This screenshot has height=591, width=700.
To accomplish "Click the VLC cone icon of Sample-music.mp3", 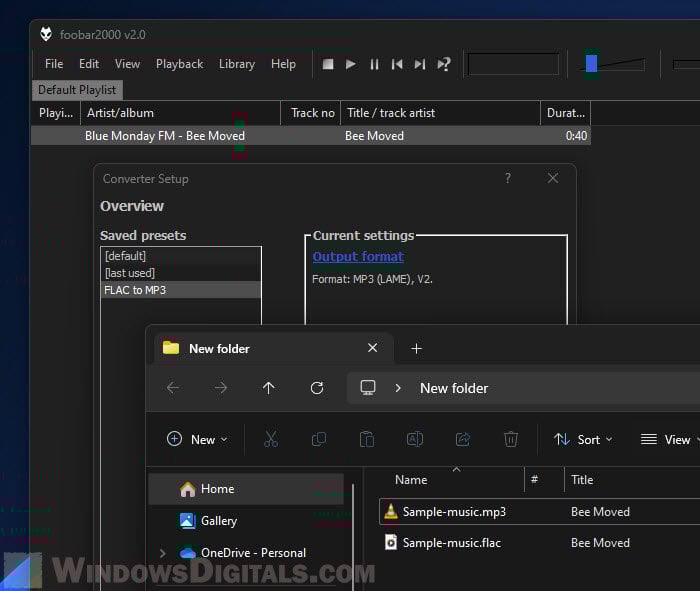I will pos(391,511).
